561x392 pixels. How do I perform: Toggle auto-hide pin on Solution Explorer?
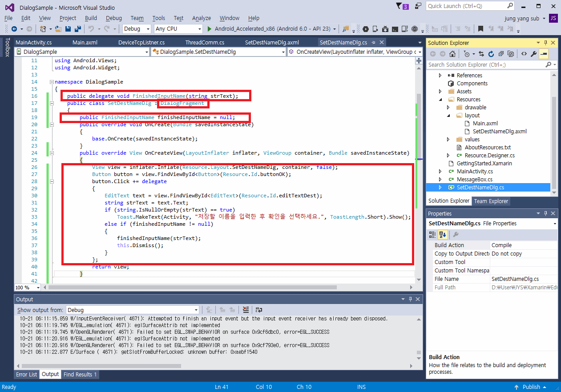pyautogui.click(x=546, y=43)
